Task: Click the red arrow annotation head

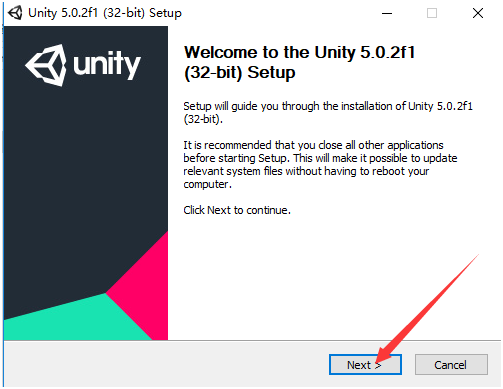Action: tap(383, 357)
